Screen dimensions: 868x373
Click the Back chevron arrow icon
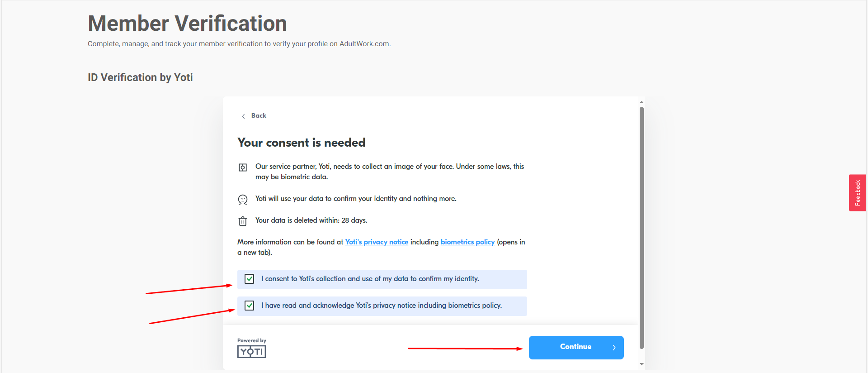coord(243,116)
